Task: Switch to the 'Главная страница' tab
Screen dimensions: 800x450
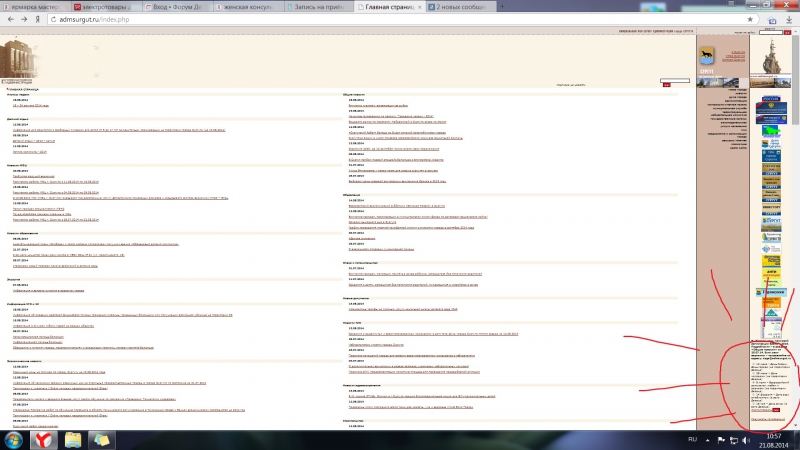Action: [x=391, y=6]
